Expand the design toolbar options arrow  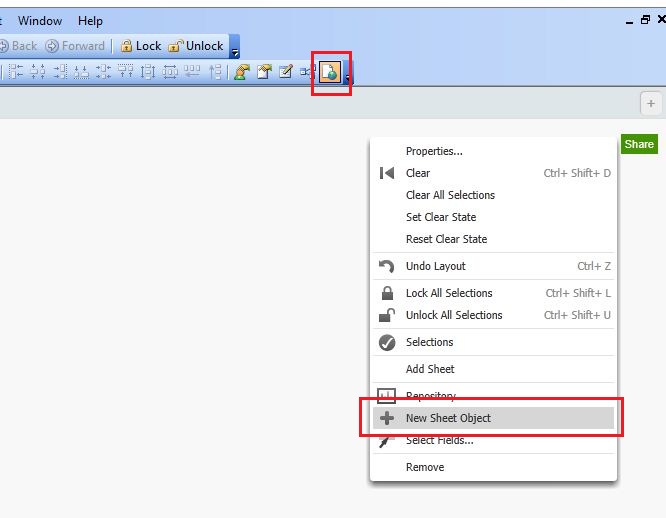348,71
